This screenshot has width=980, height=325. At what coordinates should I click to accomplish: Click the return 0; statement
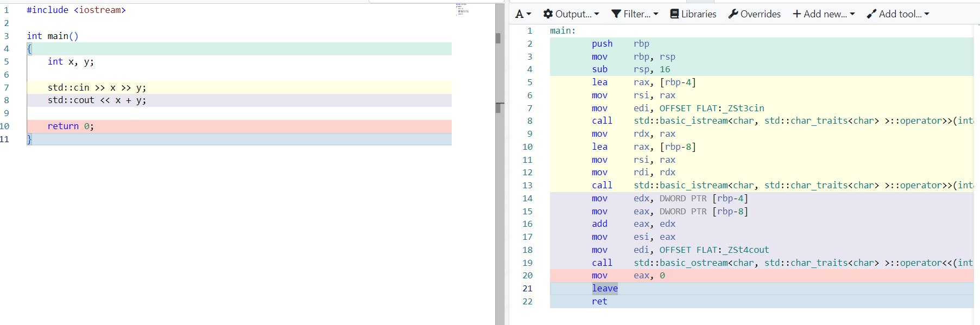pyautogui.click(x=71, y=126)
